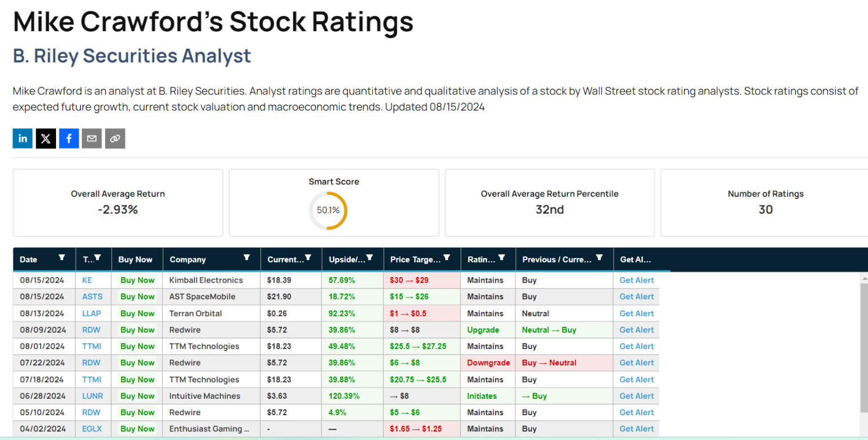The image size is (868, 440).
Task: Click Buy Now for Kimball Electronics
Action: click(137, 280)
